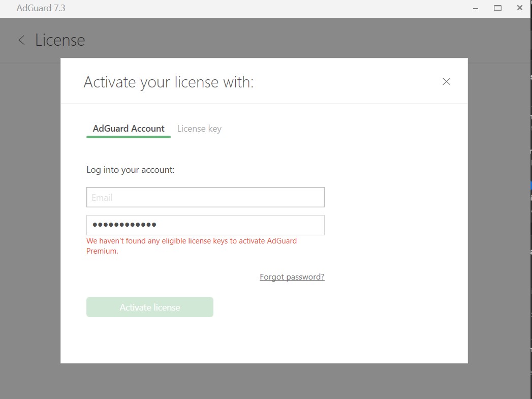Click the red no eligible license keys error

click(192, 241)
